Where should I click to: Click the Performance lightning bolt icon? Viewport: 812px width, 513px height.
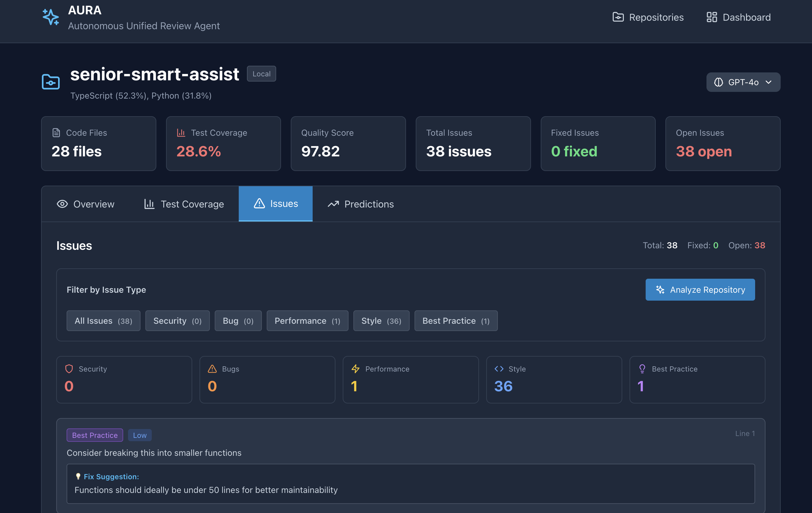356,369
